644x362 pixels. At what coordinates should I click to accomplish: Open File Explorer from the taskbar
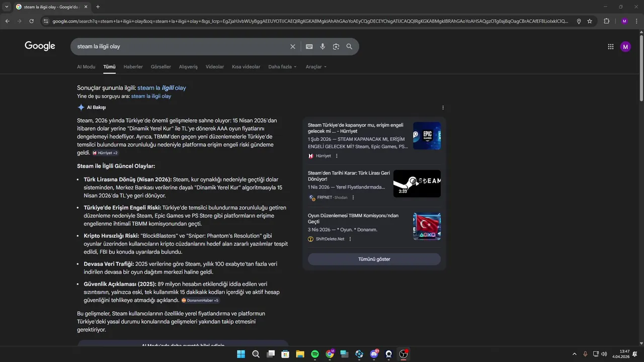pyautogui.click(x=300, y=354)
